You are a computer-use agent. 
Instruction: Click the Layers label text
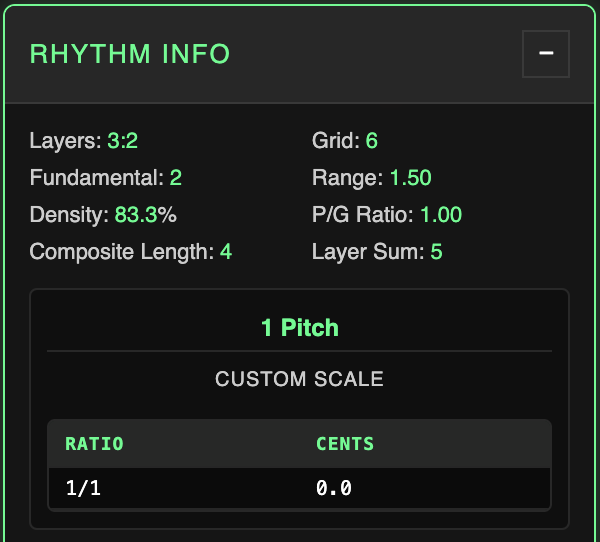pos(66,141)
